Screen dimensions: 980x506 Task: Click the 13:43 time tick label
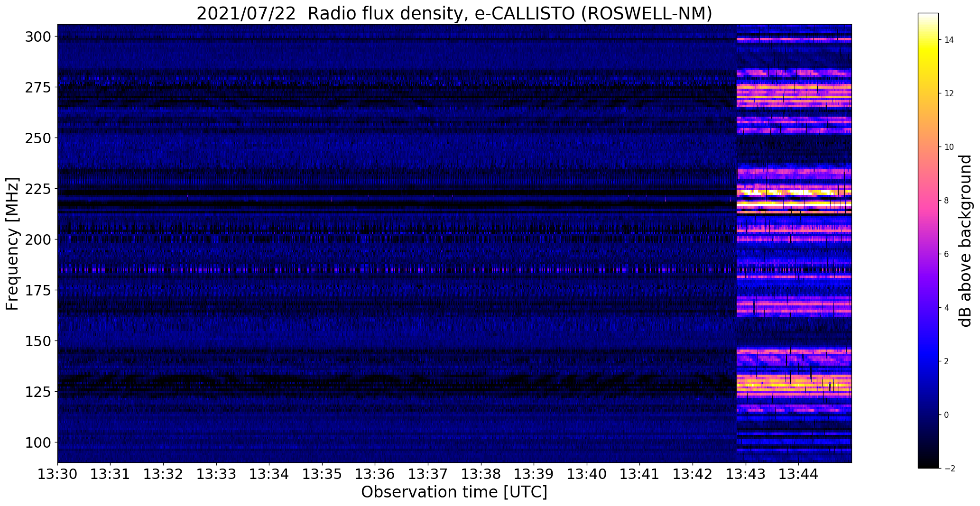pyautogui.click(x=746, y=474)
